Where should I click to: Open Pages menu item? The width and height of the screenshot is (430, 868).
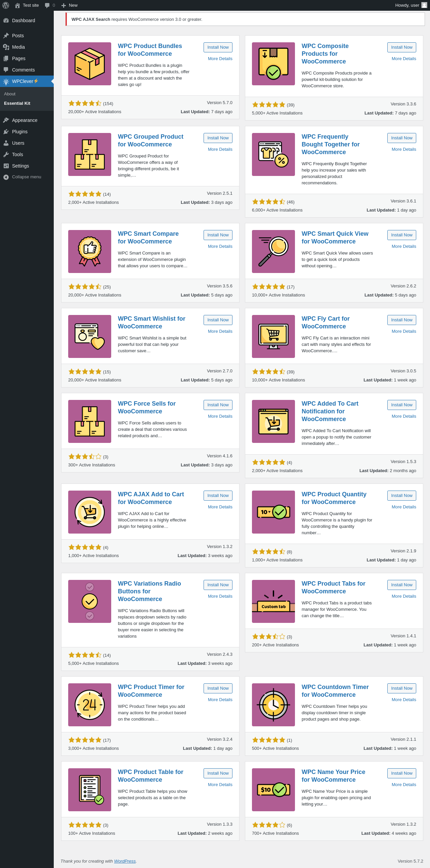point(27,59)
